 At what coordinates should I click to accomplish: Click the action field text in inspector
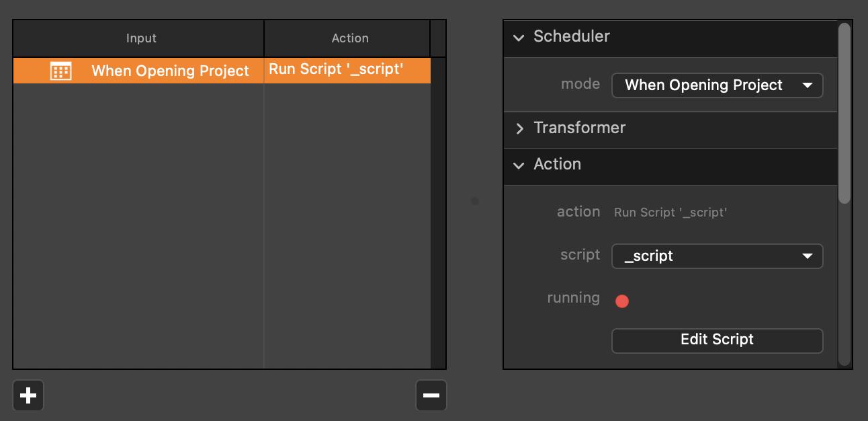pyautogui.click(x=670, y=213)
